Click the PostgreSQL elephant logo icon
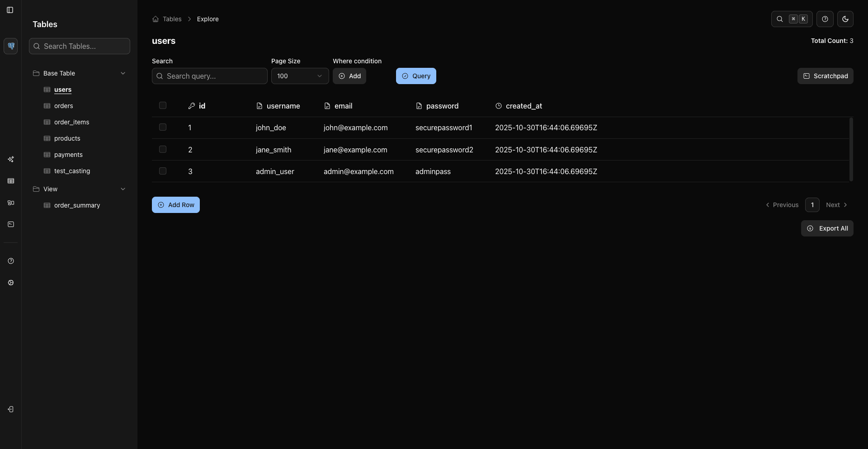This screenshot has width=868, height=449. pos(11,46)
